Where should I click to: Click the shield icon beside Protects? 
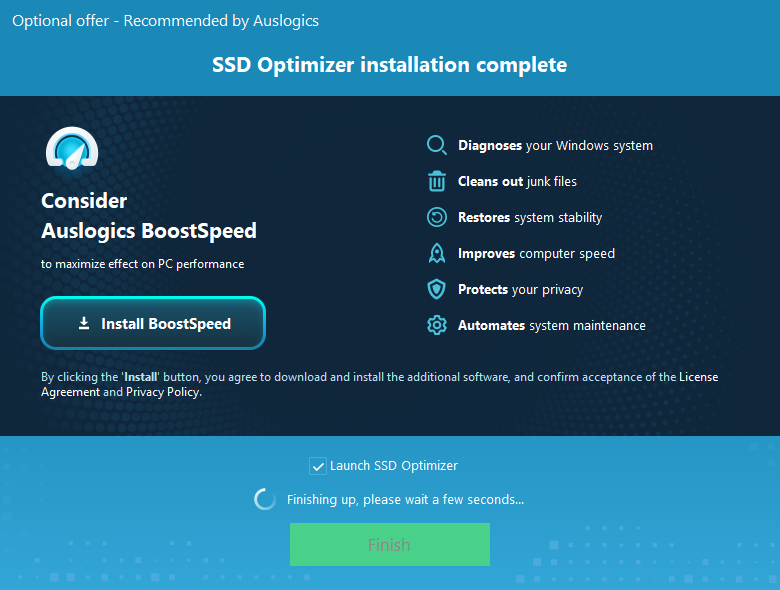(x=437, y=289)
